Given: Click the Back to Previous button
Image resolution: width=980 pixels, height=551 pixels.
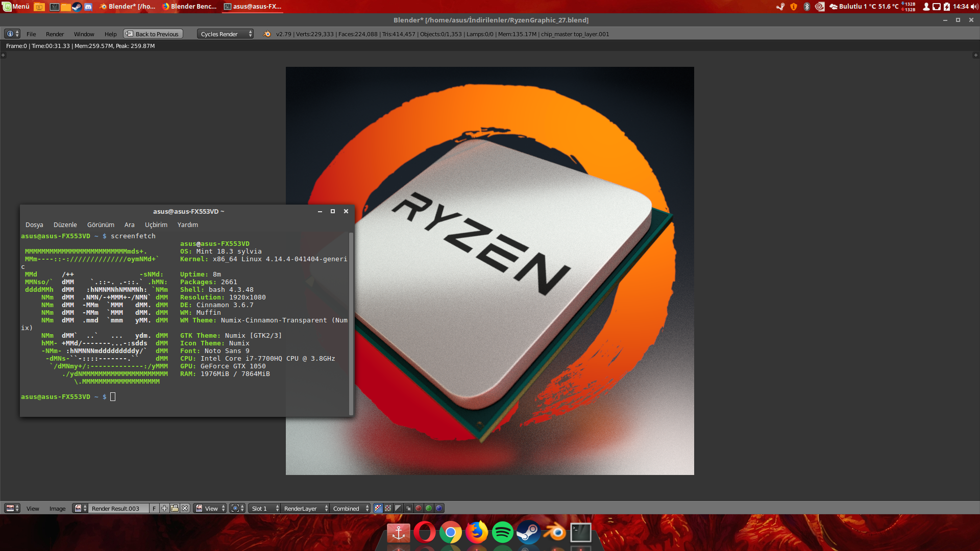Looking at the screenshot, I should 153,34.
